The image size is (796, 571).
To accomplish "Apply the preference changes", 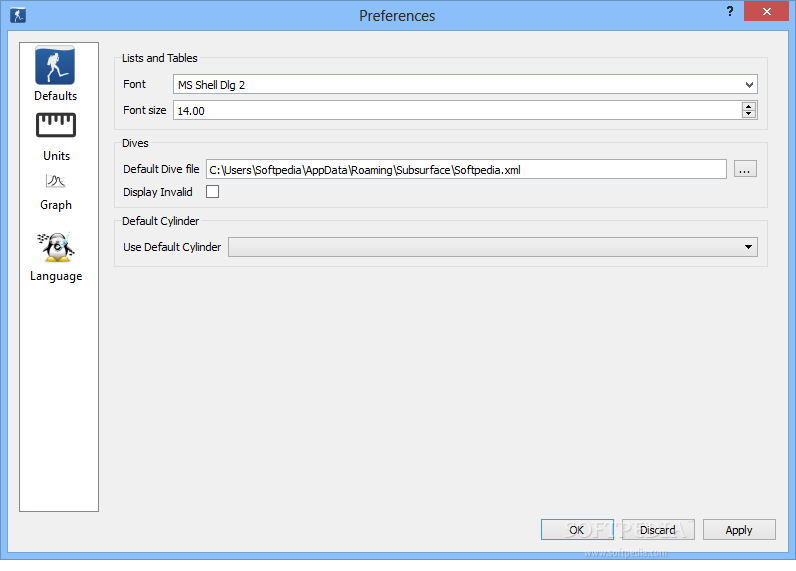I will pyautogui.click(x=739, y=530).
